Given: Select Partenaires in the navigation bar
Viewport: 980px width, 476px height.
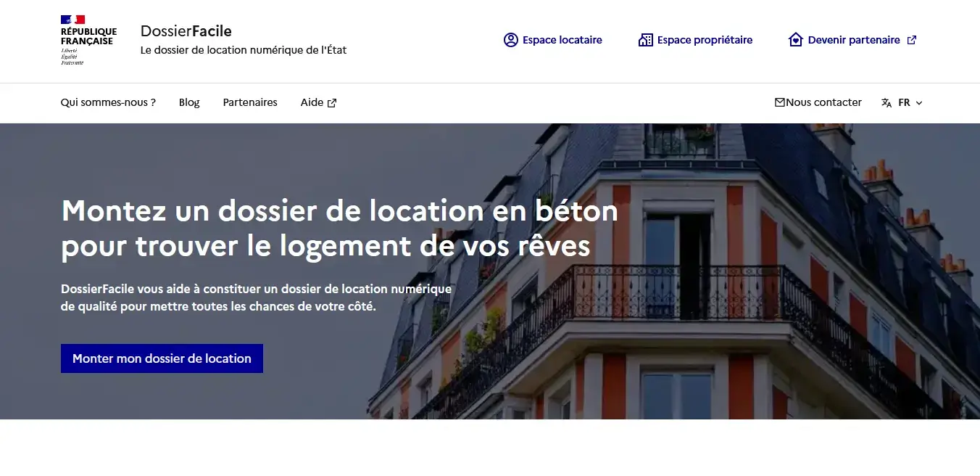Looking at the screenshot, I should pyautogui.click(x=250, y=102).
